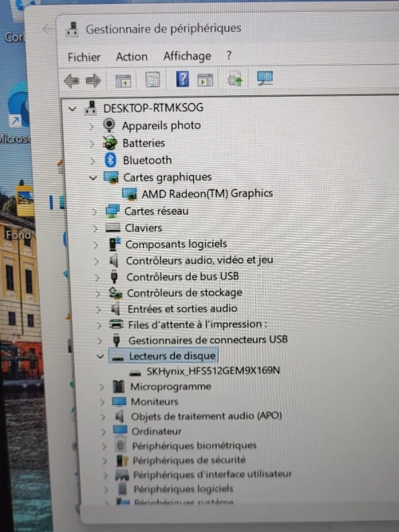Viewport: 399px width, 532px height.
Task: Click the Properties toolbar icon
Action: pyautogui.click(x=152, y=80)
